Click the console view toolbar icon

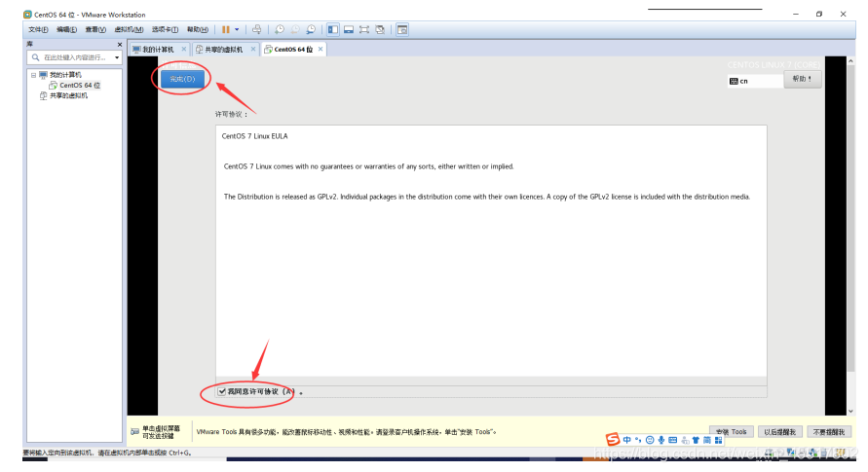click(x=402, y=30)
